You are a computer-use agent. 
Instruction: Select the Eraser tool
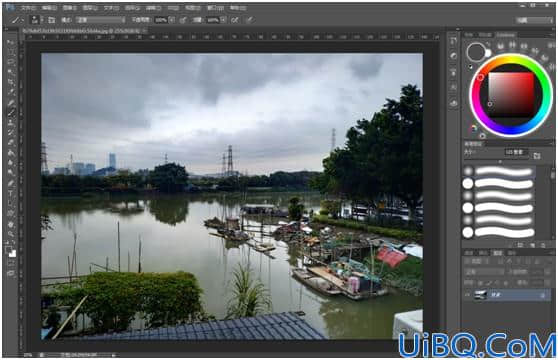point(11,143)
